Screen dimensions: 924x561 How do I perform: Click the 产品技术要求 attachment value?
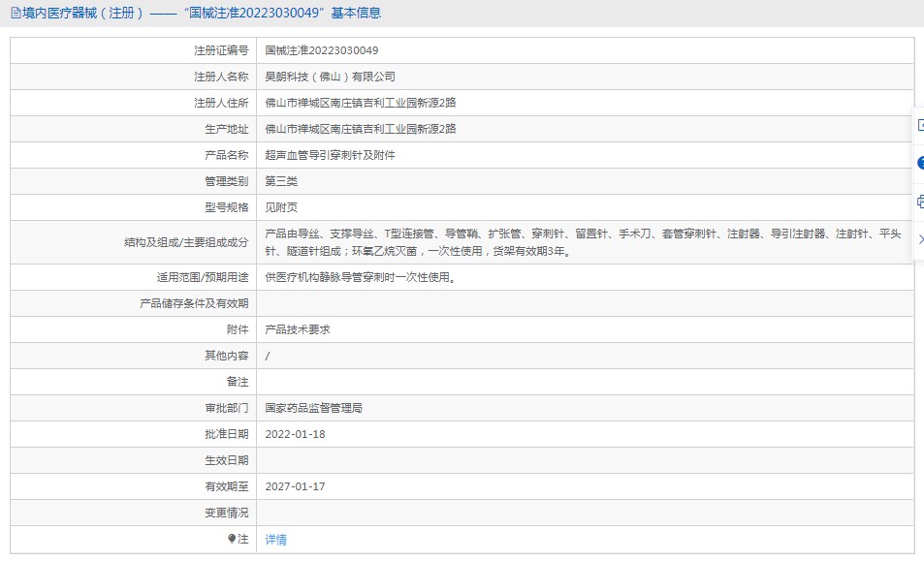(298, 329)
